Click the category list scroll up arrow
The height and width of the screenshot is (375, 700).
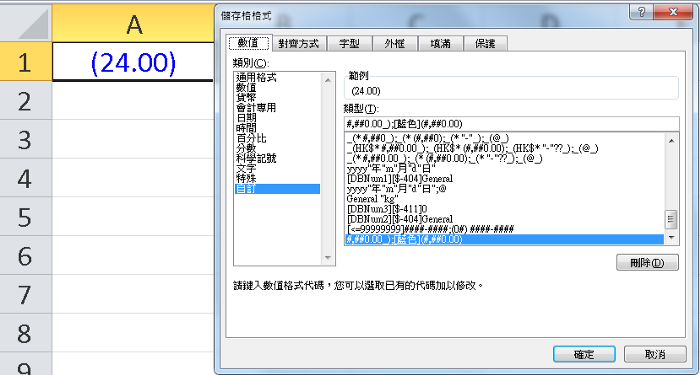point(328,80)
